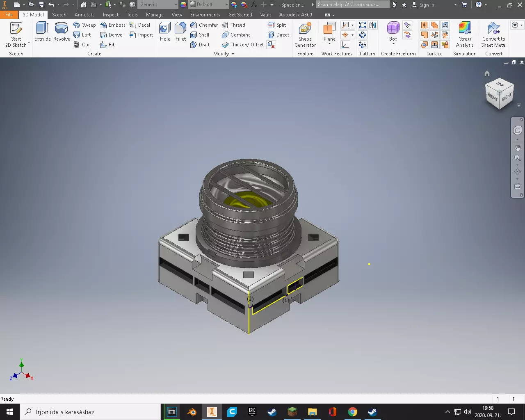
Task: Open the Pan tool in navigation bar
Action: (x=518, y=148)
